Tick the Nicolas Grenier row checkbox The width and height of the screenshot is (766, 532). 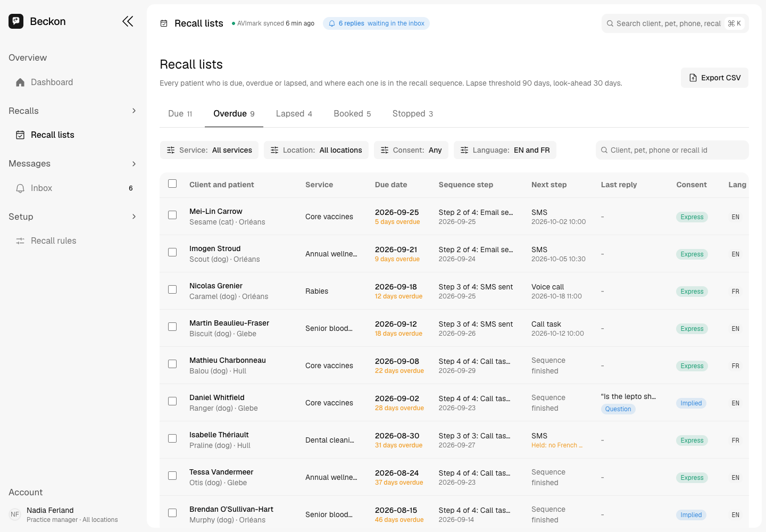point(172,289)
